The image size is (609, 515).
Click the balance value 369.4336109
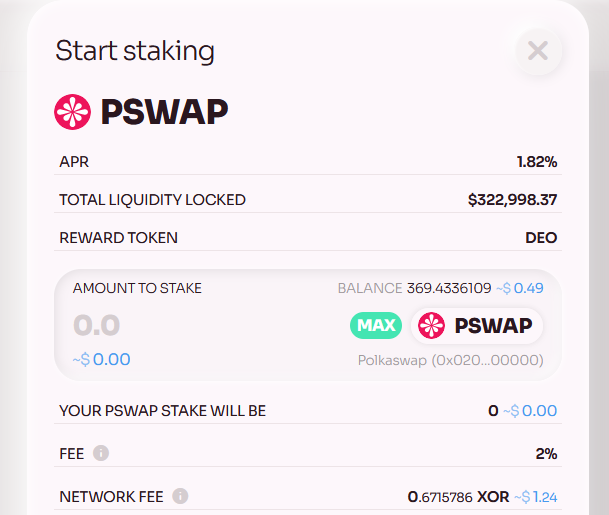pos(449,288)
